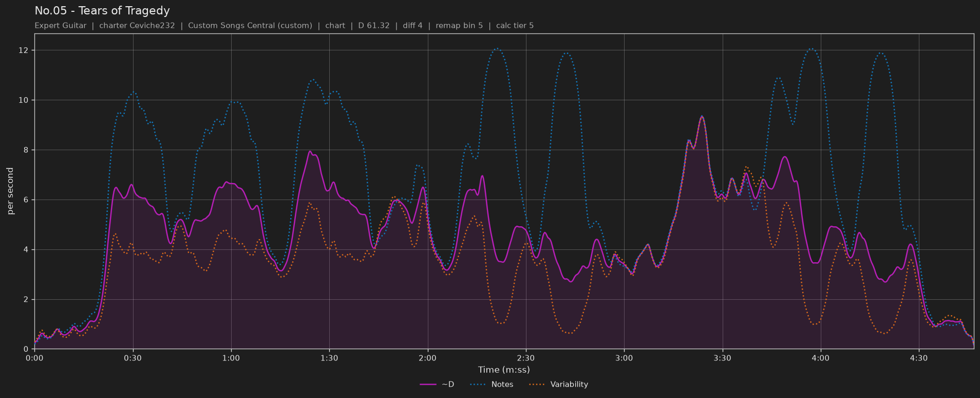Click 'charter Ceviche232' in the subtitle
Viewport: 980px width, 398px height.
(137, 26)
